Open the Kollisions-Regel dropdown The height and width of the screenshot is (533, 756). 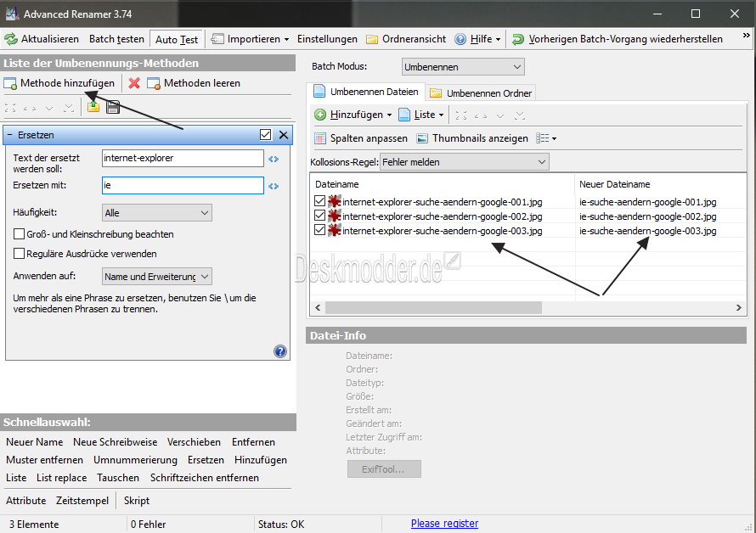point(465,162)
